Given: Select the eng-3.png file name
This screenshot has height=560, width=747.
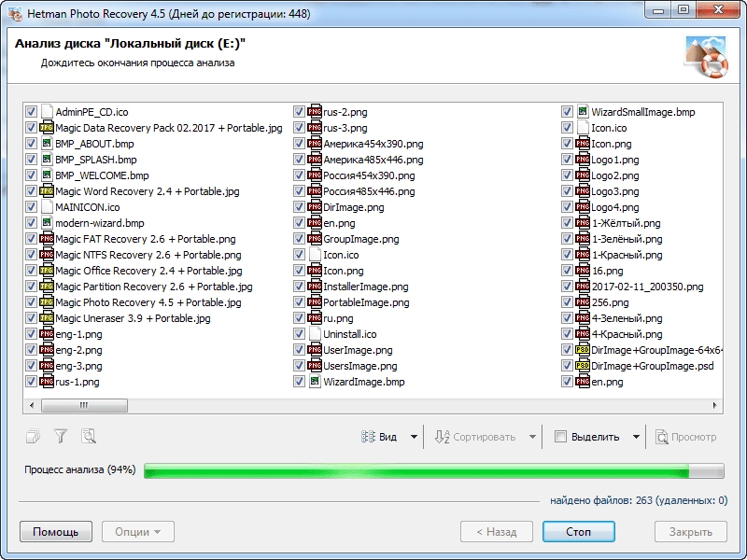Looking at the screenshot, I should 78,366.
